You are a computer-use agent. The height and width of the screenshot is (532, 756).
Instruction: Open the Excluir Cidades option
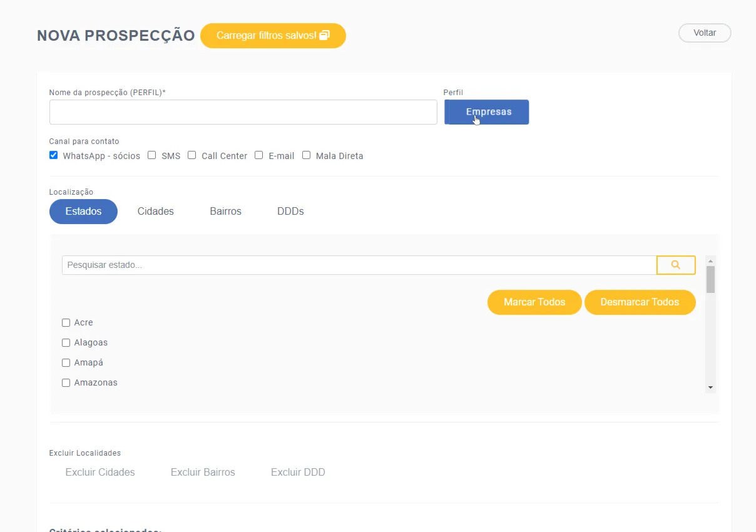tap(100, 473)
